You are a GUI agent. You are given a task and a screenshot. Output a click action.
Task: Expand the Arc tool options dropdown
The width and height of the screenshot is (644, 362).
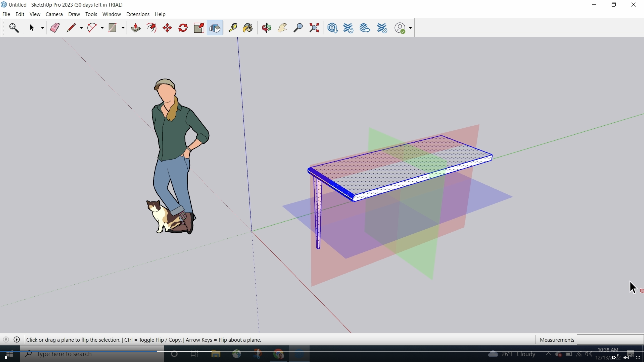click(102, 28)
